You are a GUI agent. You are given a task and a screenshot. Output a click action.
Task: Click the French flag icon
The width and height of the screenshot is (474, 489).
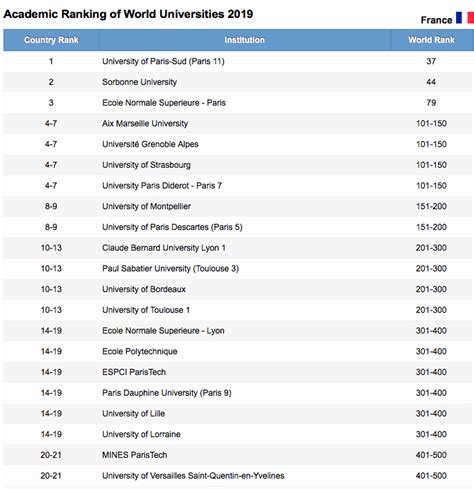coord(465,18)
